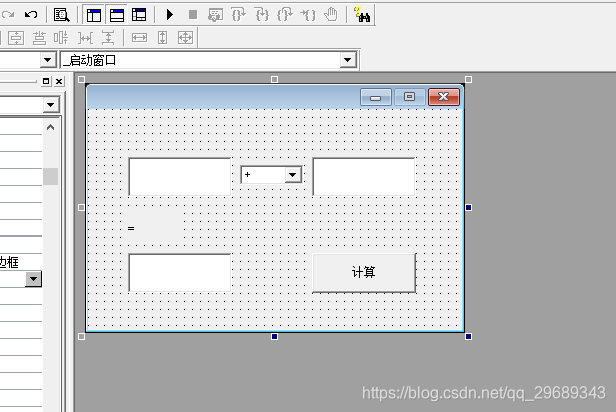Open the find magnifier document icon

coord(61,15)
